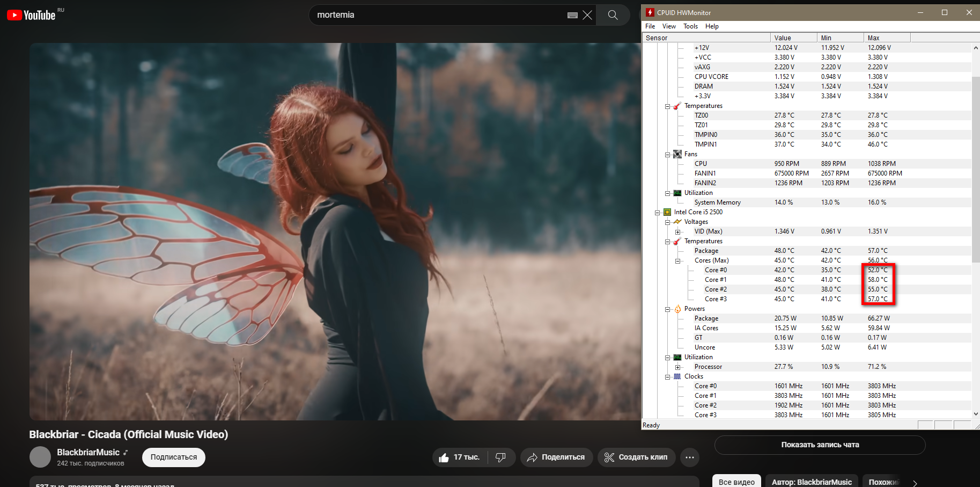Click the thumbs-down dislike icon
Screen dimensions: 980x487
coord(500,457)
